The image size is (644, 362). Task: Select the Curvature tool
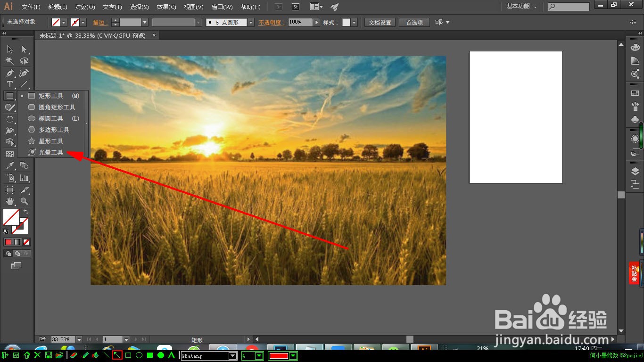[x=24, y=73]
